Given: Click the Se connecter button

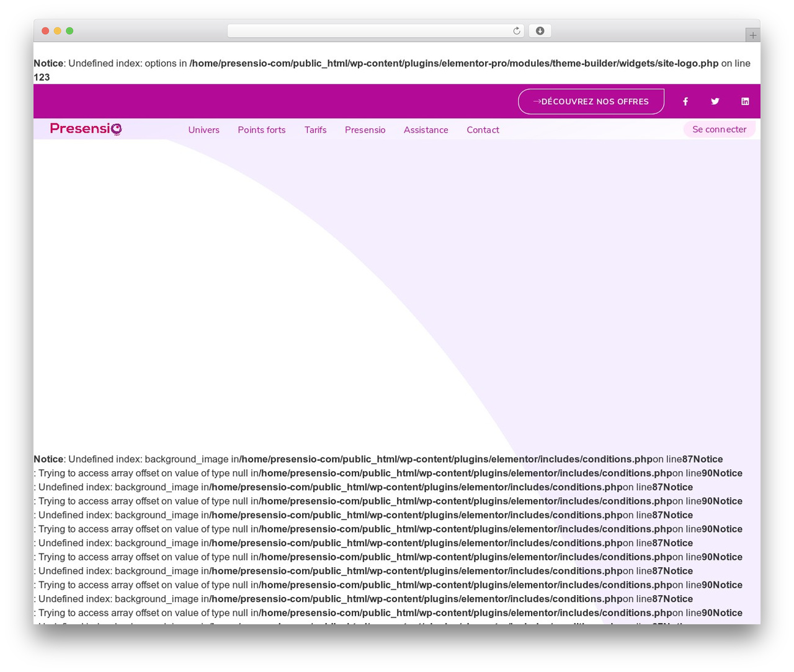Looking at the screenshot, I should coord(719,130).
